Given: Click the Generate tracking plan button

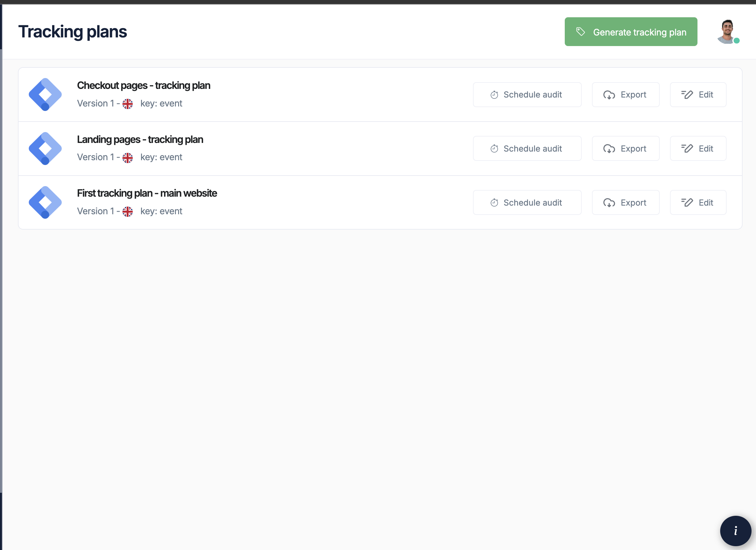Looking at the screenshot, I should click(631, 32).
